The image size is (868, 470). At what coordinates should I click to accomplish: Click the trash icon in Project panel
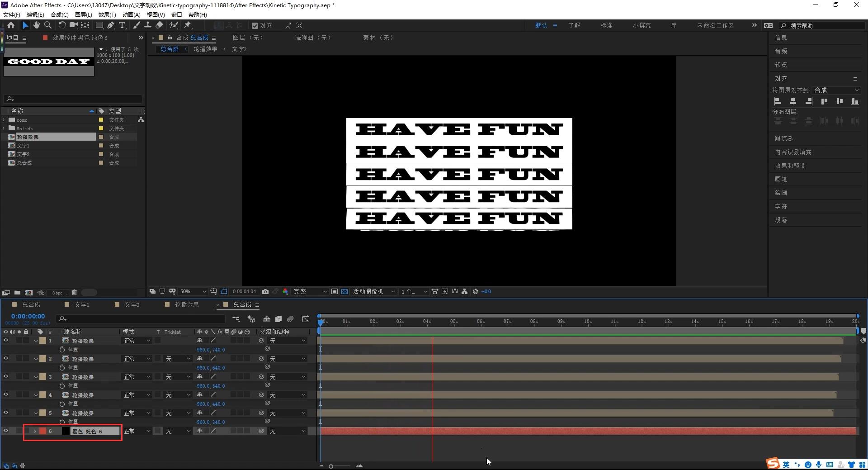pyautogui.click(x=75, y=293)
